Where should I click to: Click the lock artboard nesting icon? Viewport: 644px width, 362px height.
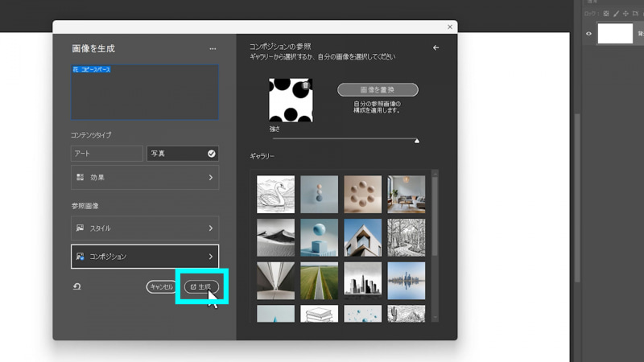(635, 14)
